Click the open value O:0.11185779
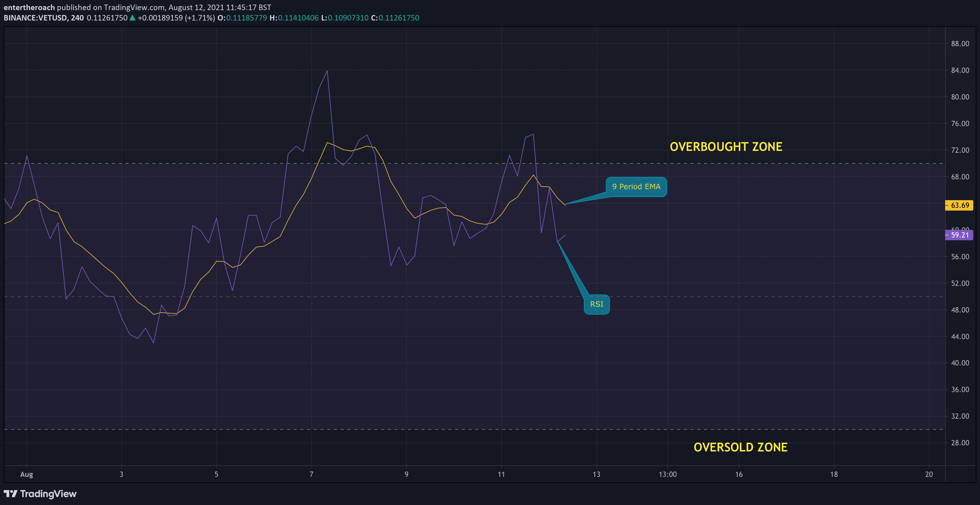This screenshot has height=505, width=980. pyautogui.click(x=242, y=18)
